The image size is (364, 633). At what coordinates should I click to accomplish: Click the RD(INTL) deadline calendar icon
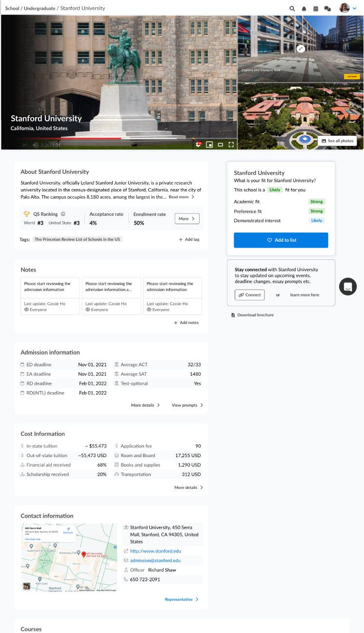pyautogui.click(x=22, y=393)
